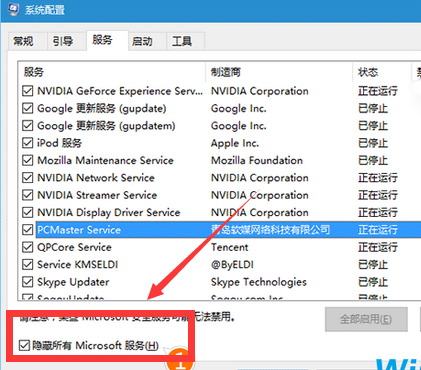Select the PCMaster Service row name

point(79,230)
